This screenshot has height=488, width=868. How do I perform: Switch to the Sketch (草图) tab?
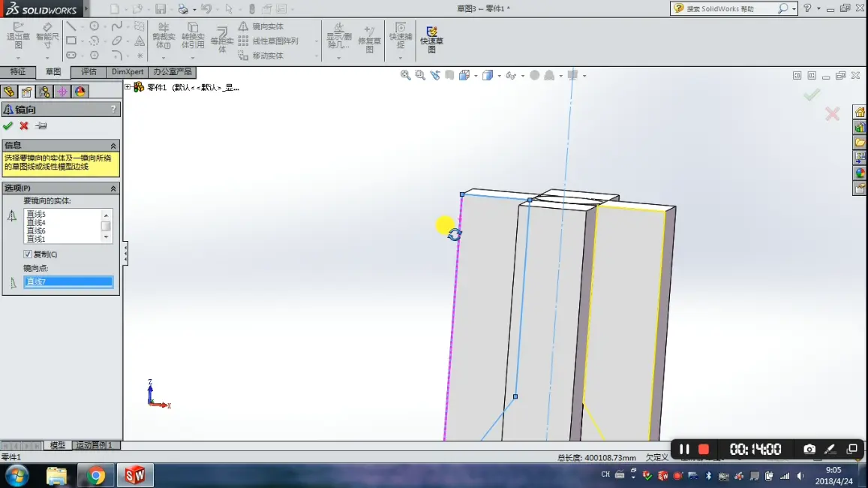53,72
